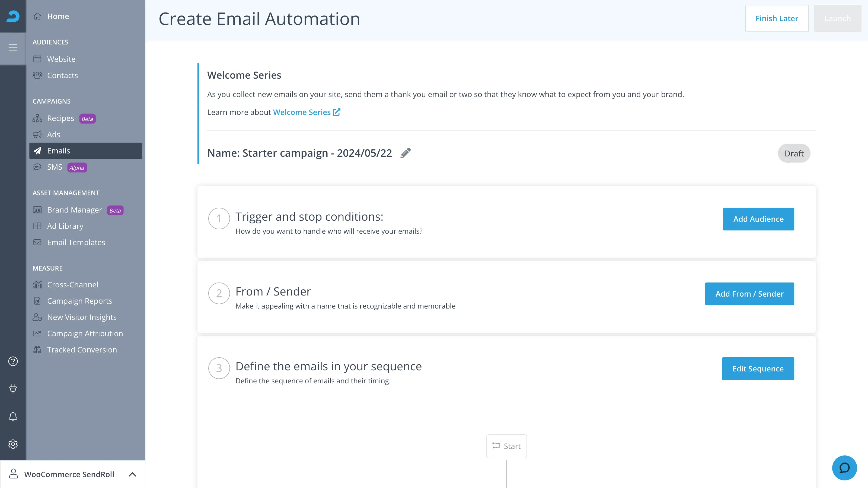868x488 pixels.
Task: Click the pencil icon to edit campaign name
Action: point(405,153)
